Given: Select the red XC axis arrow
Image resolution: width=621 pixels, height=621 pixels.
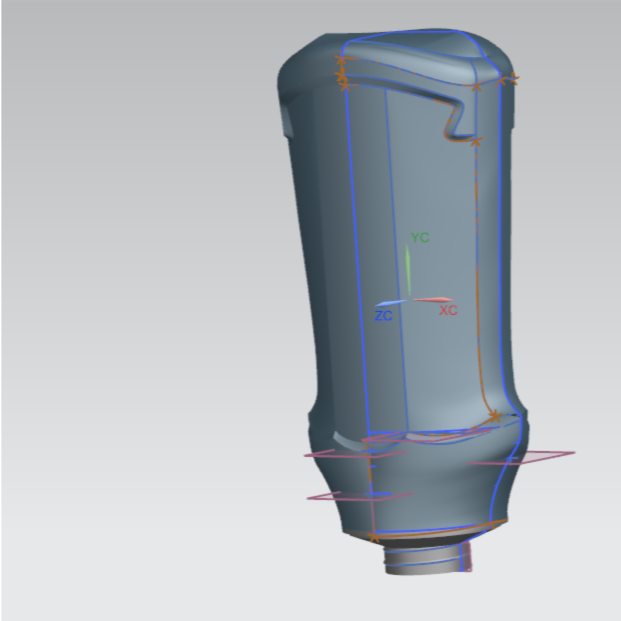Looking at the screenshot, I should (x=433, y=300).
